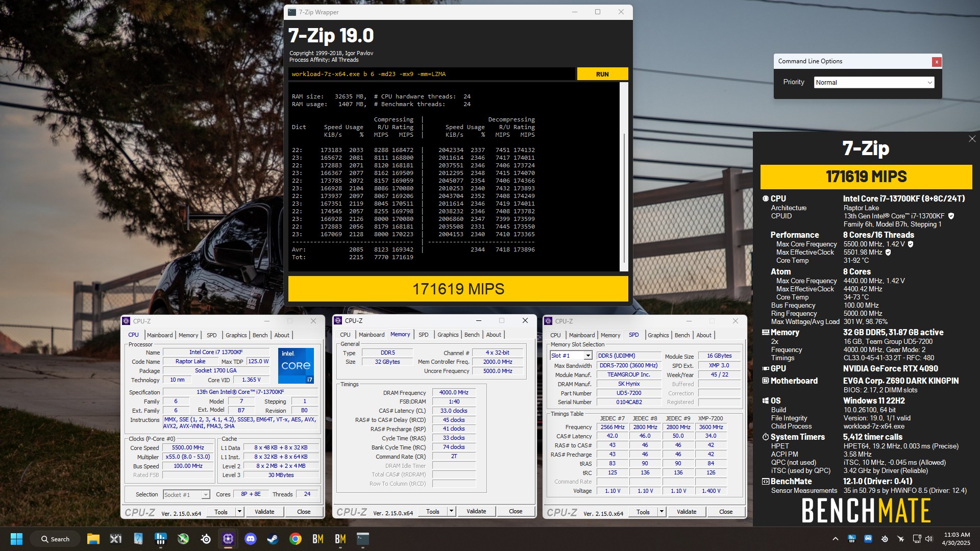Click the yellow RUN button

602,74
